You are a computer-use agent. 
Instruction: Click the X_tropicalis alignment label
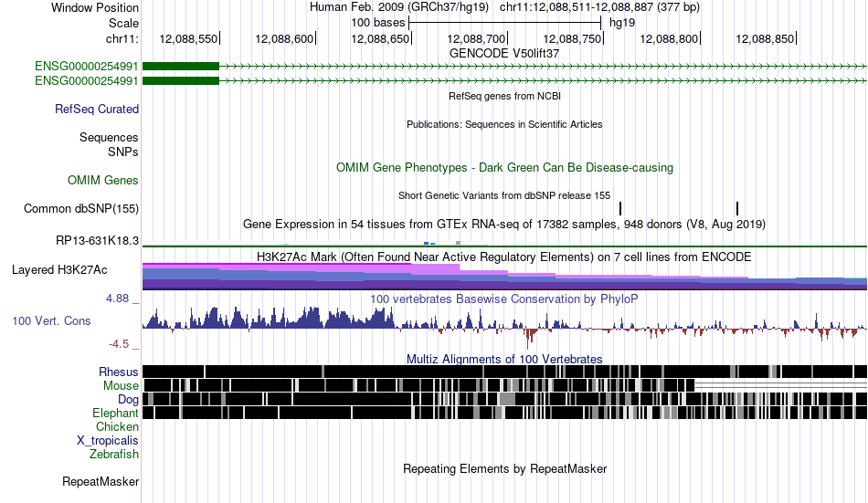click(x=108, y=441)
